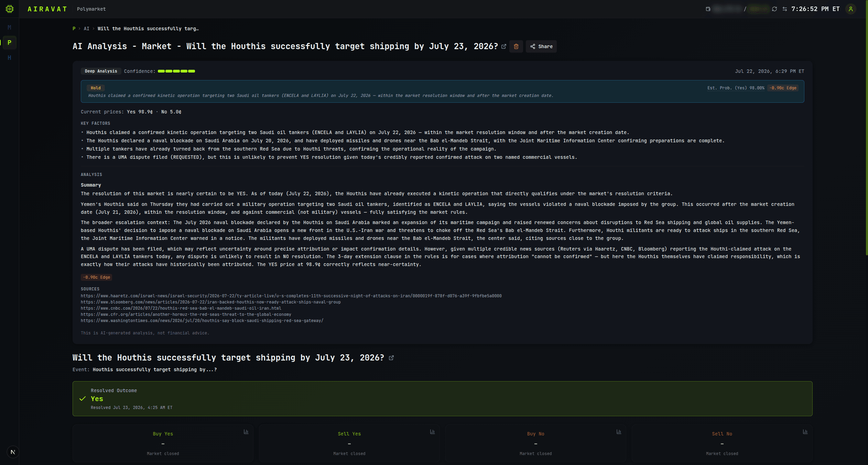Delete analysis with the trash icon
868x465 pixels.
click(516, 46)
